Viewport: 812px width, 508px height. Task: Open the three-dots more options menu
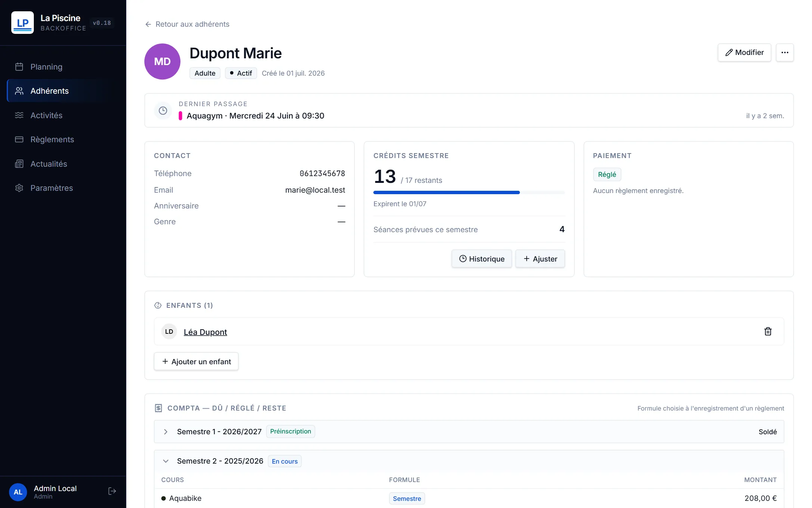pyautogui.click(x=785, y=52)
